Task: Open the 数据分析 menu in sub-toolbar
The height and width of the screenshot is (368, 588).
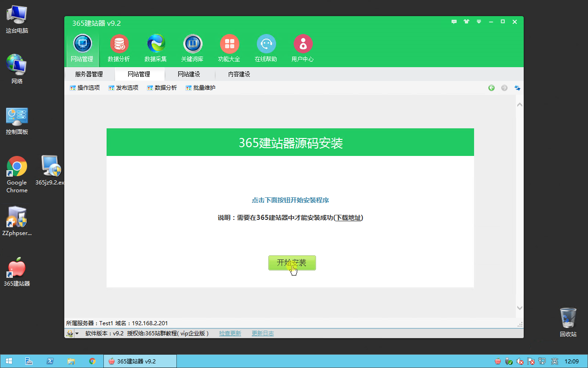Action: (162, 88)
